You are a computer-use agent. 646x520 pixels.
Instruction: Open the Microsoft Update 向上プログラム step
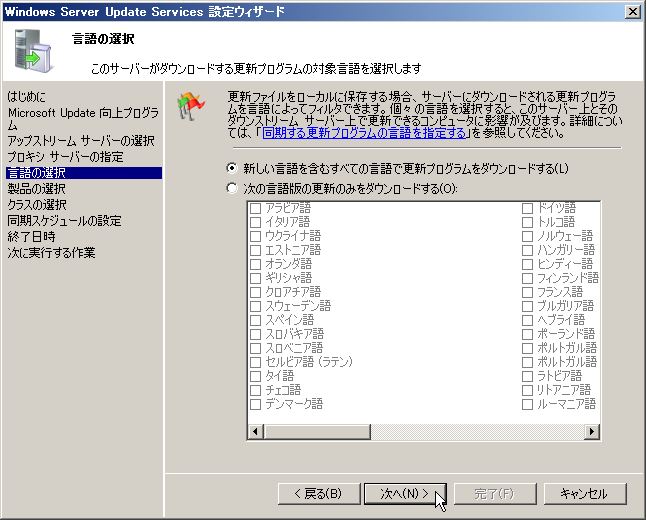(83, 119)
